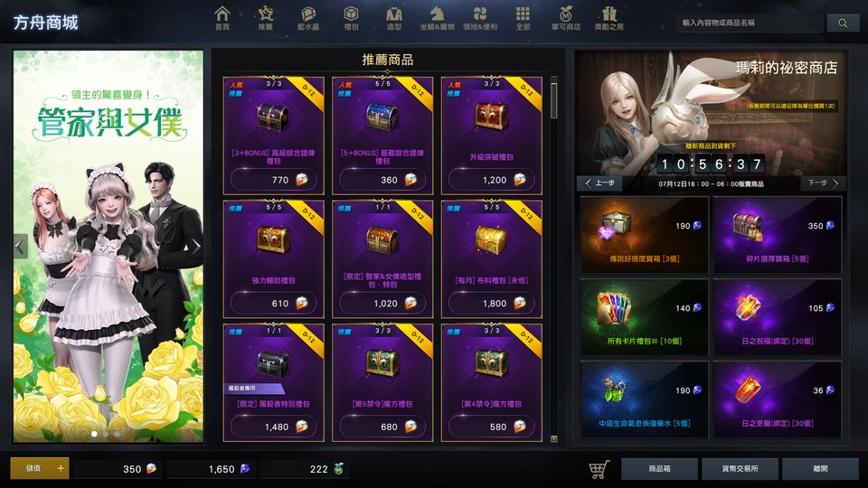The height and width of the screenshot is (488, 868).
Task: Go to 下一步 in Mari's secret shop
Action: (x=823, y=183)
